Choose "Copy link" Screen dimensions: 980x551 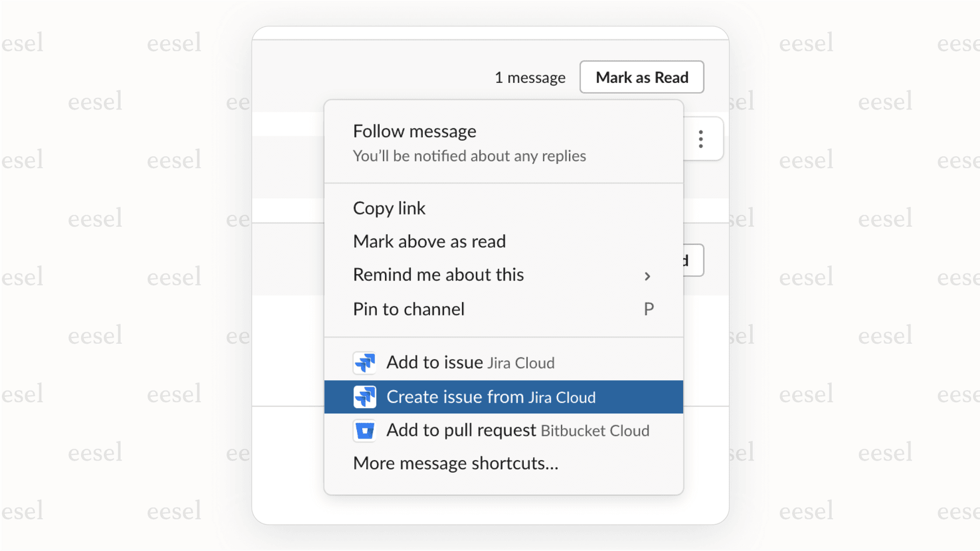click(x=389, y=208)
